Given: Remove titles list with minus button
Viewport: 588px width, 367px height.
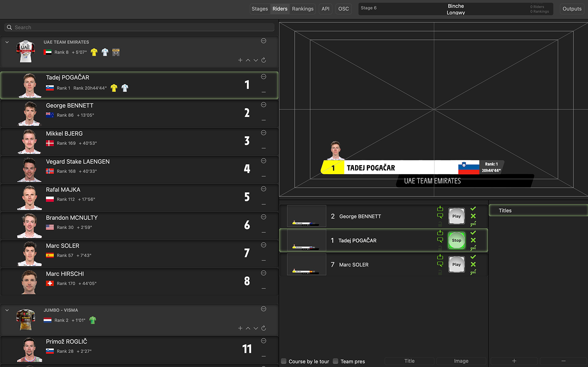Looking at the screenshot, I should pos(563,361).
